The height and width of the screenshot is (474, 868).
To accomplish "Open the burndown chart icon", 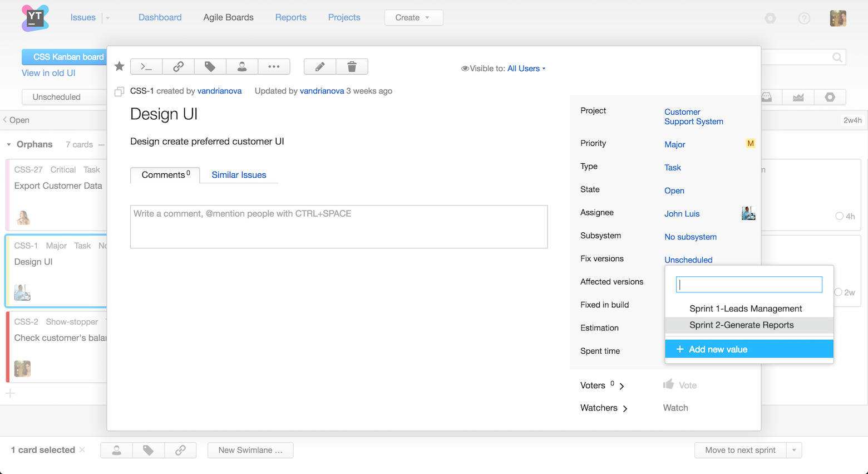I will [798, 97].
